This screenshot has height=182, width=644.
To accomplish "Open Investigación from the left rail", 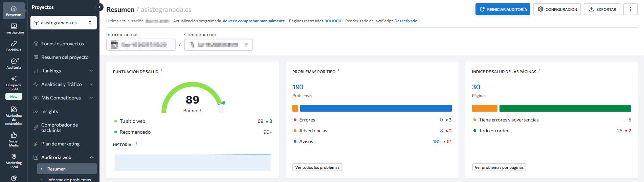I will tap(14, 28).
